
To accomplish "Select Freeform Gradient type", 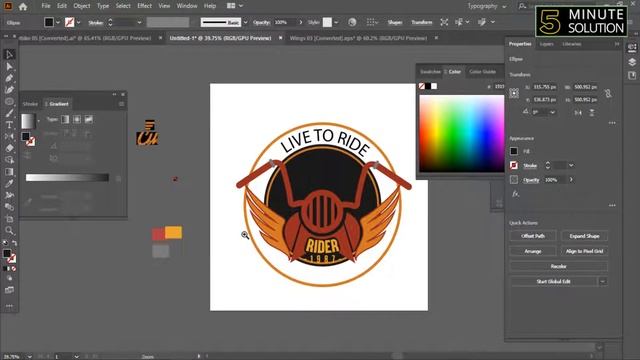I will (89, 119).
